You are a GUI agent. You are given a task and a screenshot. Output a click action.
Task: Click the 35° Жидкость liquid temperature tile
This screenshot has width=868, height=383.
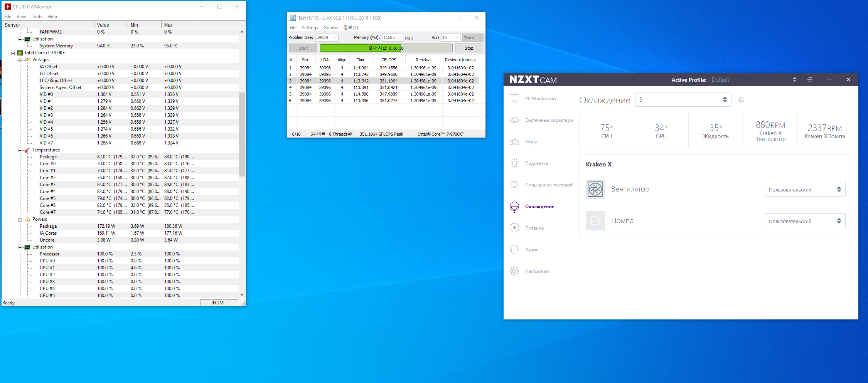[716, 131]
